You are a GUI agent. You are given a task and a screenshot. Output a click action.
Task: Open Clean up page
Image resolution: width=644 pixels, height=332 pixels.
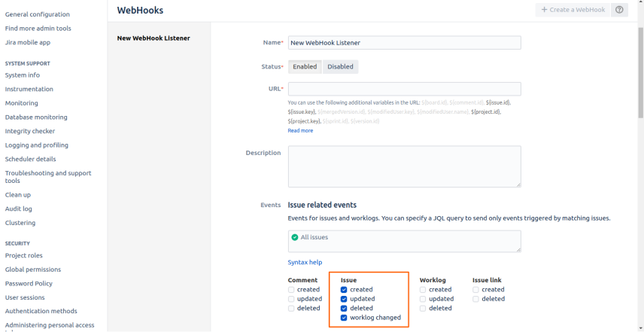coord(17,195)
